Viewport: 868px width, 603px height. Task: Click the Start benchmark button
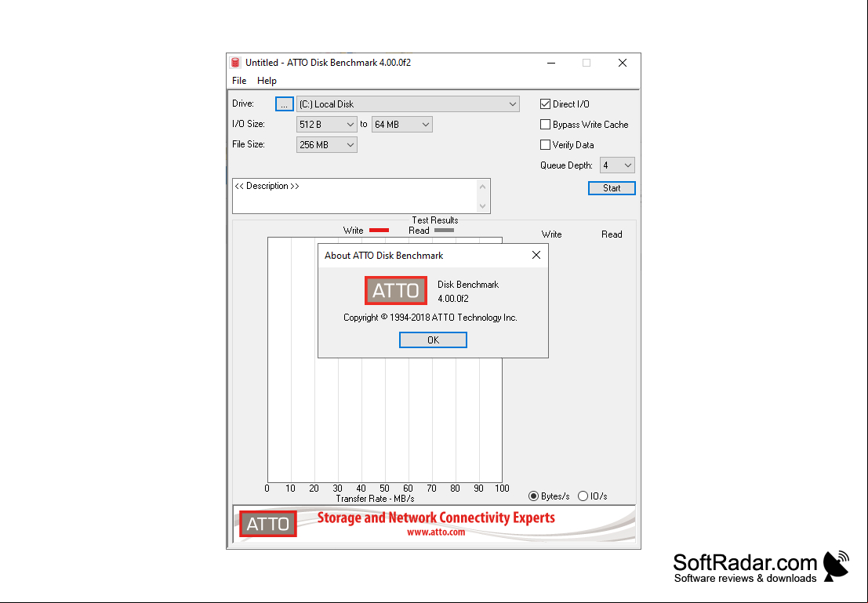click(x=612, y=188)
